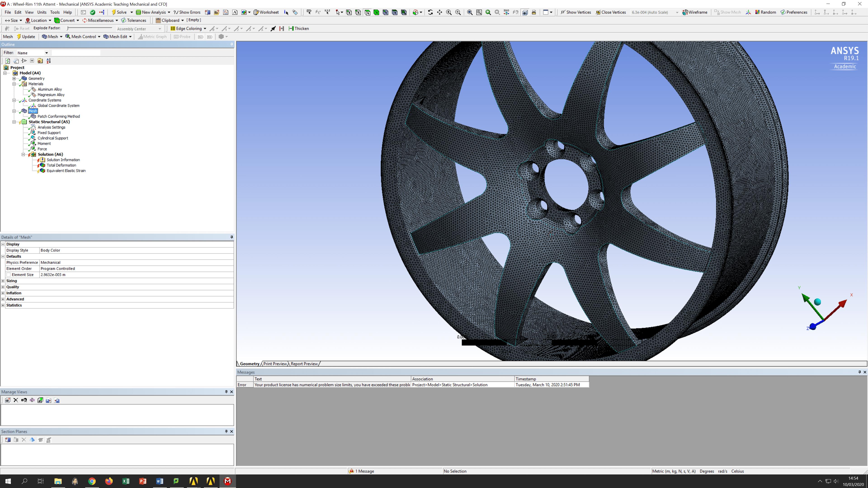Toggle Thicken edge display
Image resolution: width=868 pixels, height=488 pixels.
[299, 29]
